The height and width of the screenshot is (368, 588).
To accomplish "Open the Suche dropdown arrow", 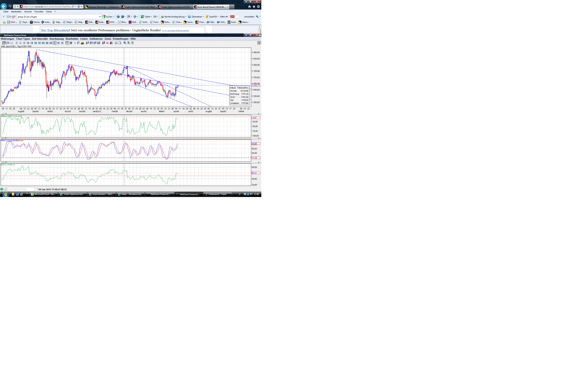I will tap(113, 17).
